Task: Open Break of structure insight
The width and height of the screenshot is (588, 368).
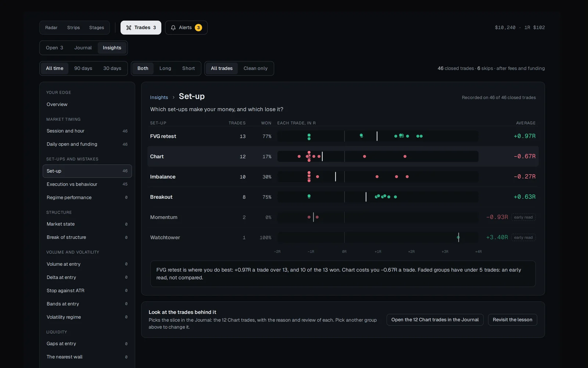Action: tap(87, 237)
